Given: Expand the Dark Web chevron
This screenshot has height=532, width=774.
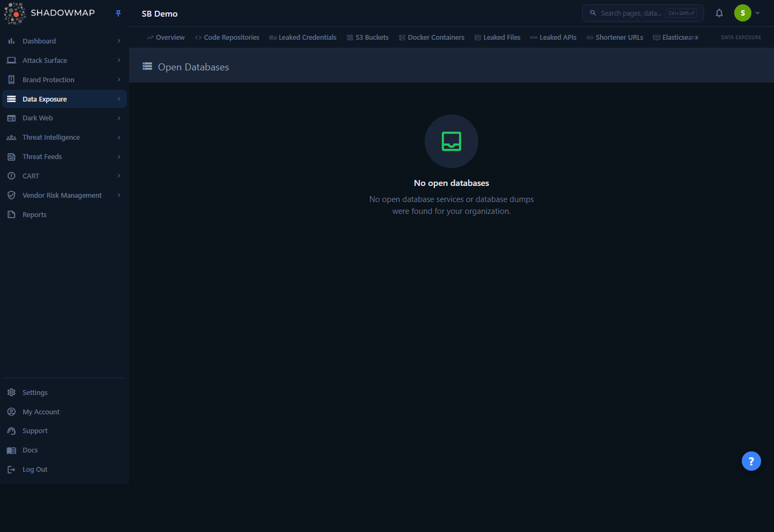Looking at the screenshot, I should click(119, 118).
